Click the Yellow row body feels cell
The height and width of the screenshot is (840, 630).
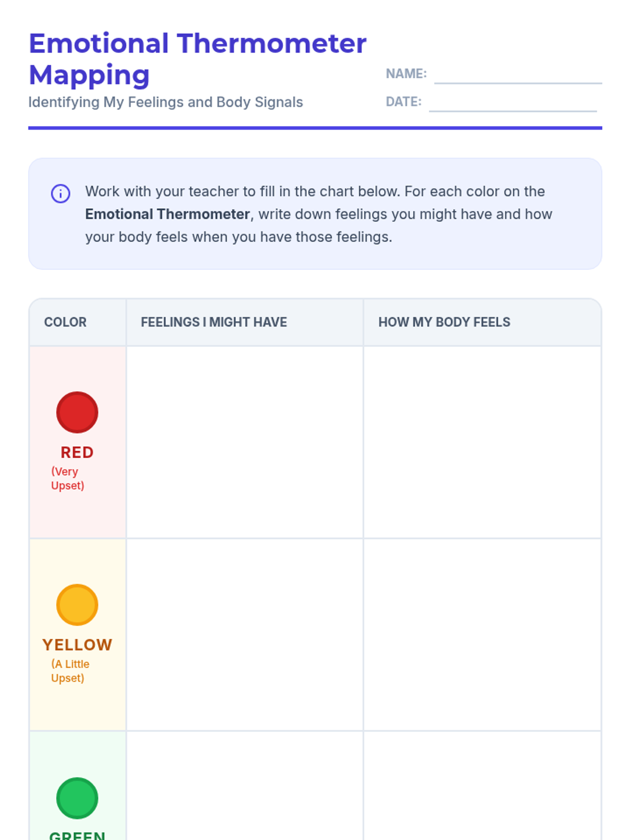(x=482, y=634)
